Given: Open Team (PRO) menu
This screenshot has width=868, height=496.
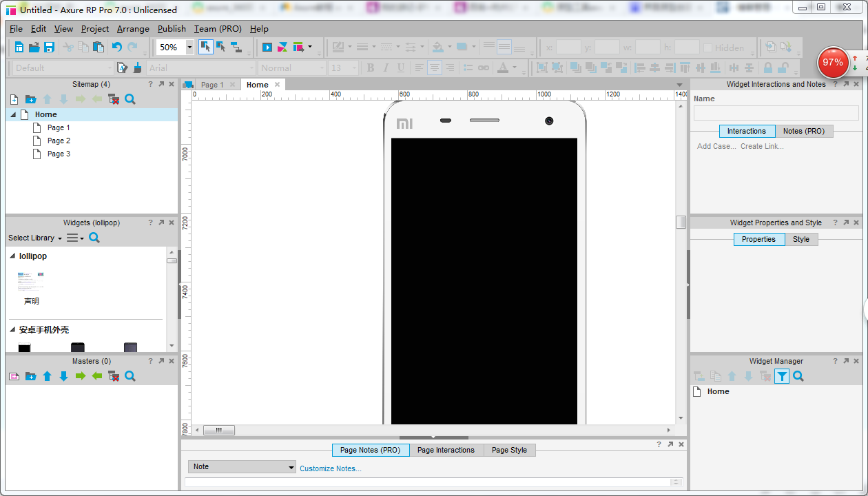Looking at the screenshot, I should [x=218, y=29].
